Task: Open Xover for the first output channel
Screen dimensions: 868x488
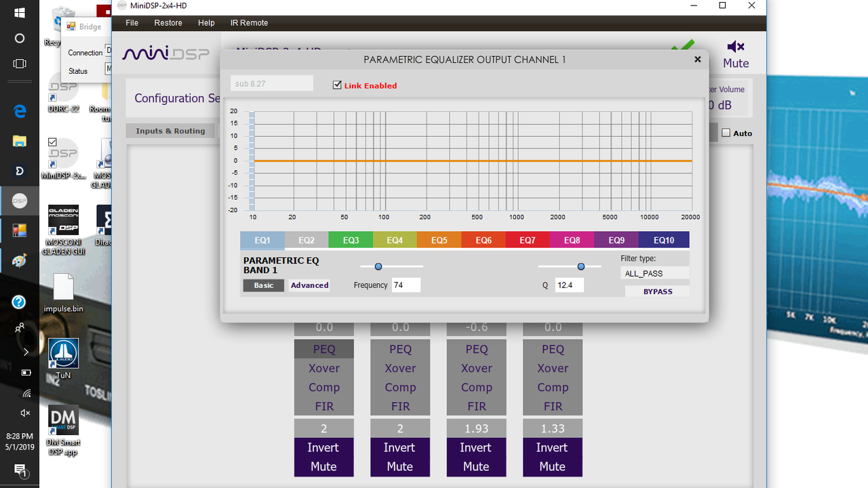Action: pos(324,368)
